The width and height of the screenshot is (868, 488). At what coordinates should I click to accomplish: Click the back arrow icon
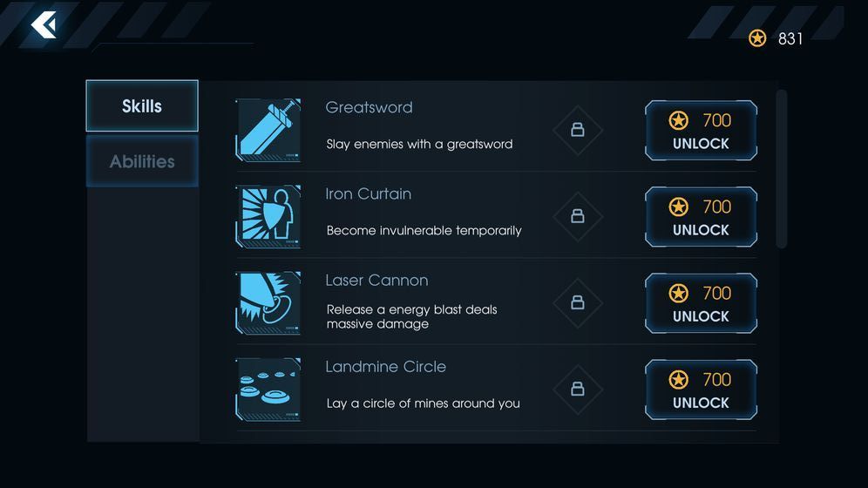[x=44, y=25]
